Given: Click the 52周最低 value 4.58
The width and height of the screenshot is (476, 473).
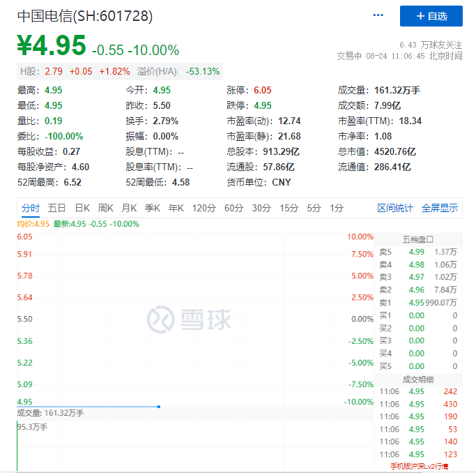Looking at the screenshot, I should tap(181, 182).
